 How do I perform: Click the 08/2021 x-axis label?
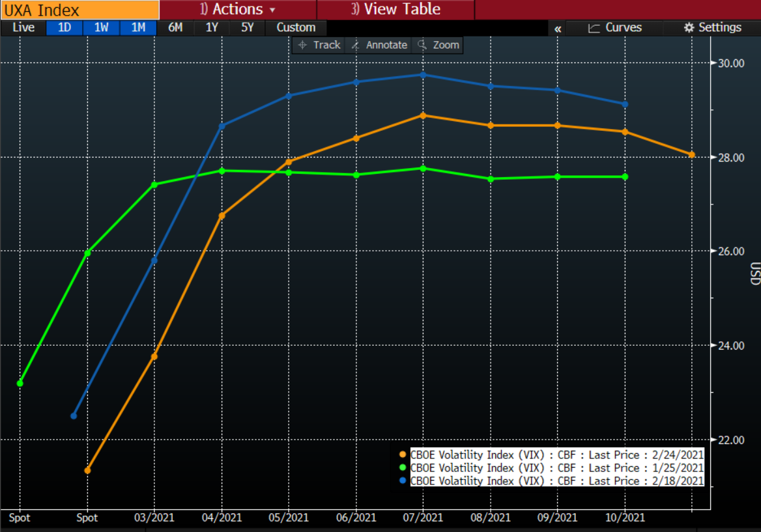[491, 518]
